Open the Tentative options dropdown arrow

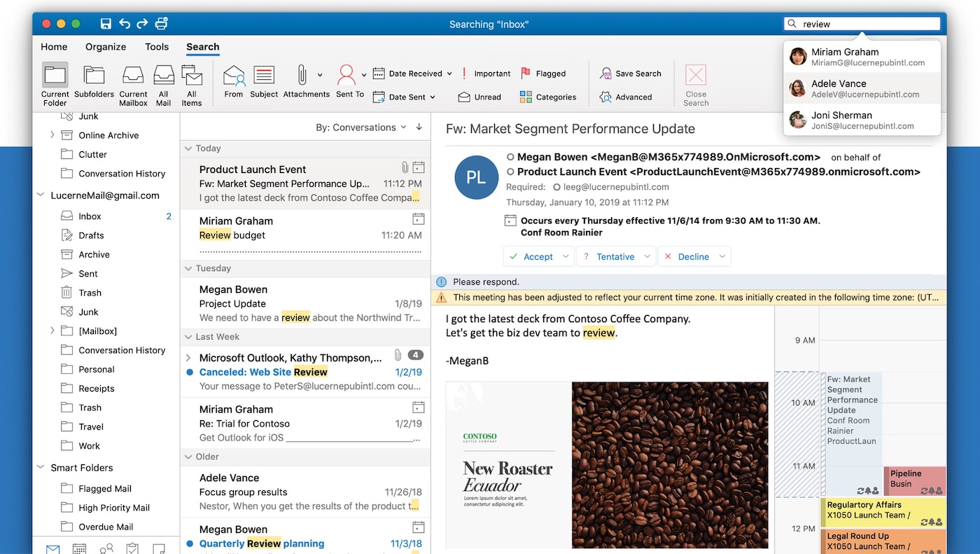coord(647,257)
